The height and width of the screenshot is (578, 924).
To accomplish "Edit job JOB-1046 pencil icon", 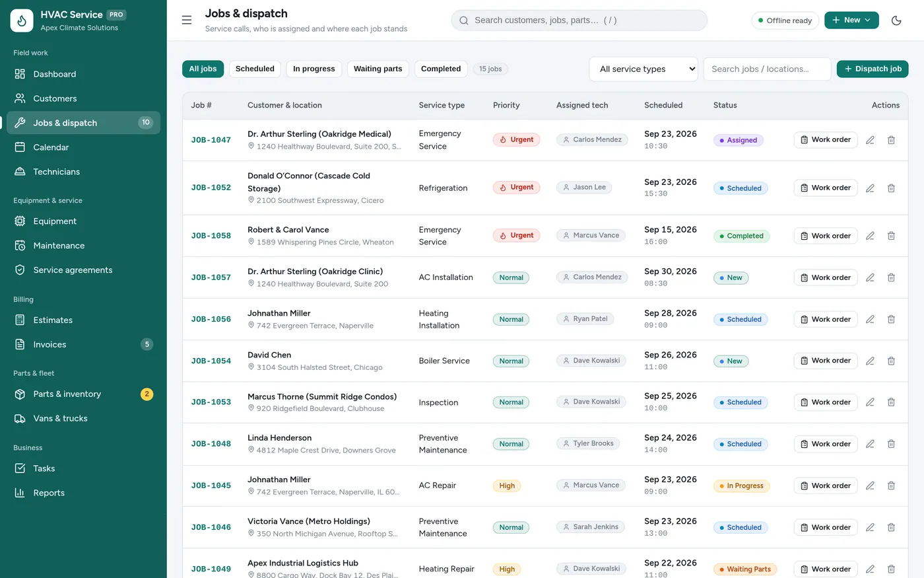I will point(870,527).
